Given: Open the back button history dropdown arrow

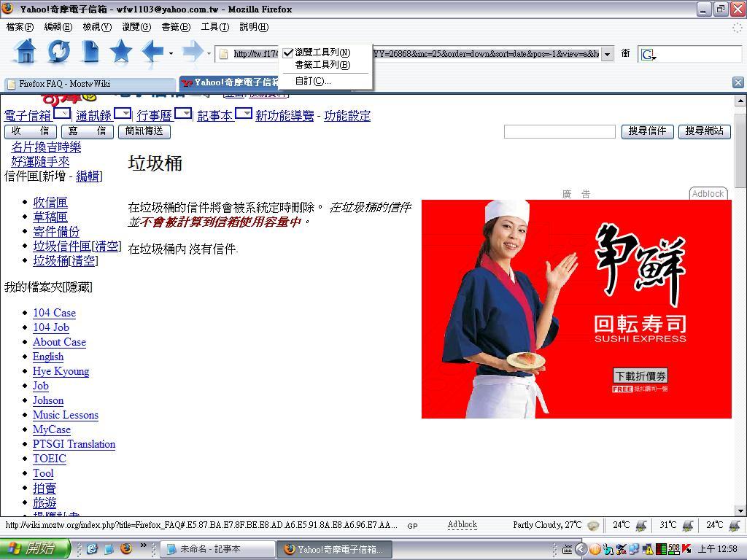Looking at the screenshot, I should point(171,53).
